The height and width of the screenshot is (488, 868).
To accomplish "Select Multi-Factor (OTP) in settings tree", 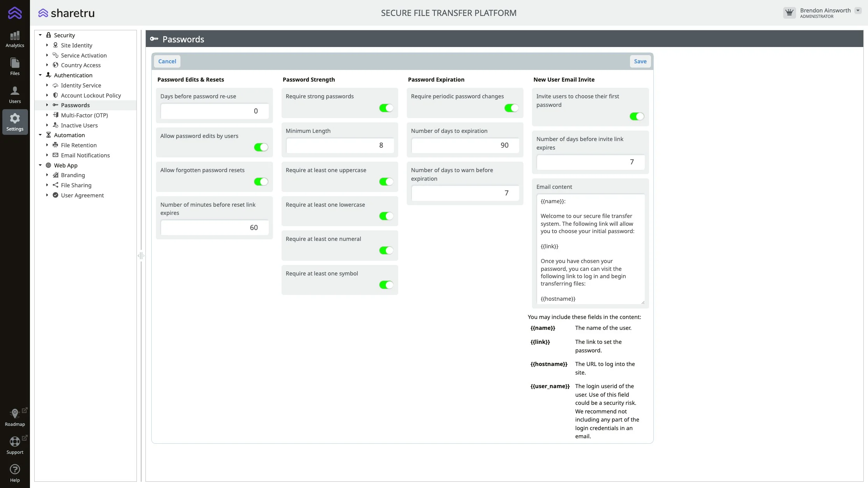I will (84, 115).
